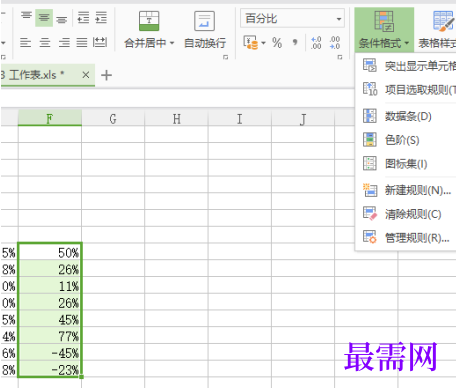
Task: Click the 条件格式 conditional formatting button
Action: tap(384, 30)
